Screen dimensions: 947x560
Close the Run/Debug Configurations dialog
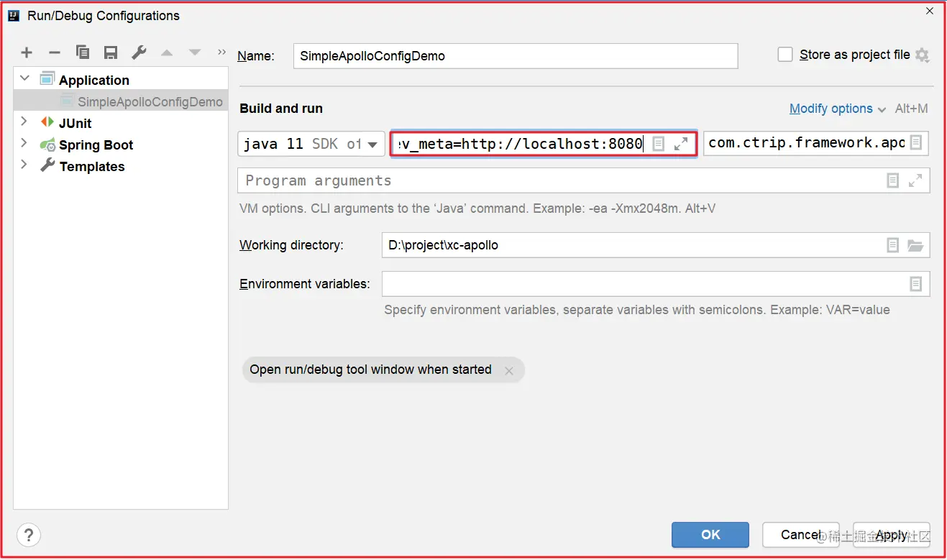pyautogui.click(x=930, y=12)
